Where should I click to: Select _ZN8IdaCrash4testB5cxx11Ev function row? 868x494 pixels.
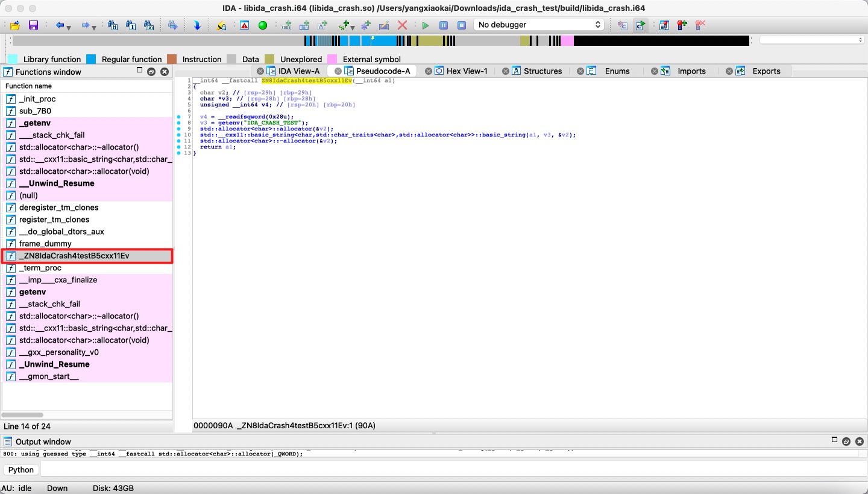(87, 256)
